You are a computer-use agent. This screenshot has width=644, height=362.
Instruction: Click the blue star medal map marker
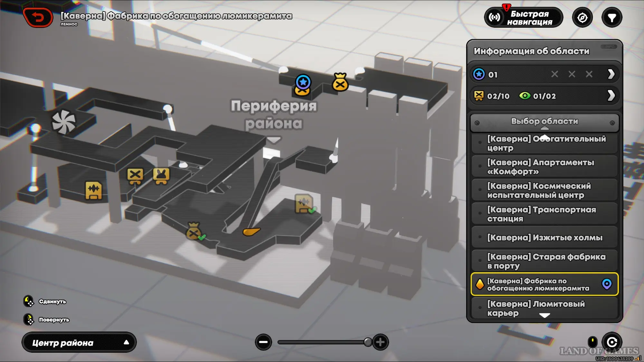(x=303, y=82)
